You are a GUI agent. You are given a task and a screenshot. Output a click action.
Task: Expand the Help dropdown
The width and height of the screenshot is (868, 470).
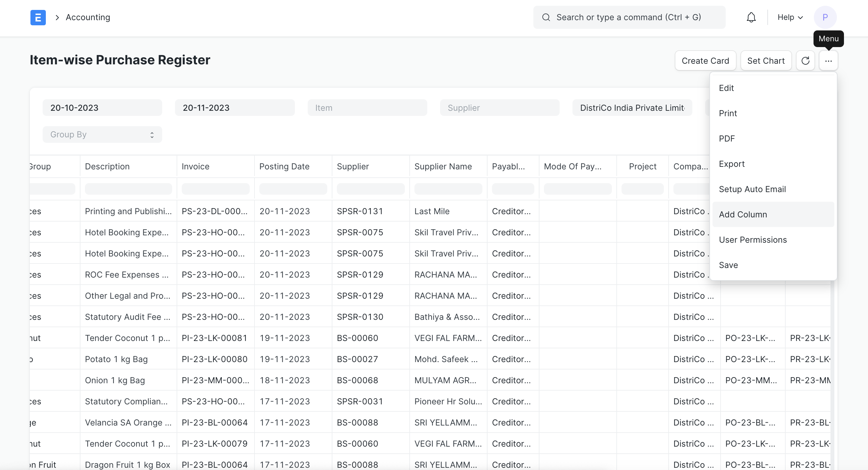click(790, 17)
